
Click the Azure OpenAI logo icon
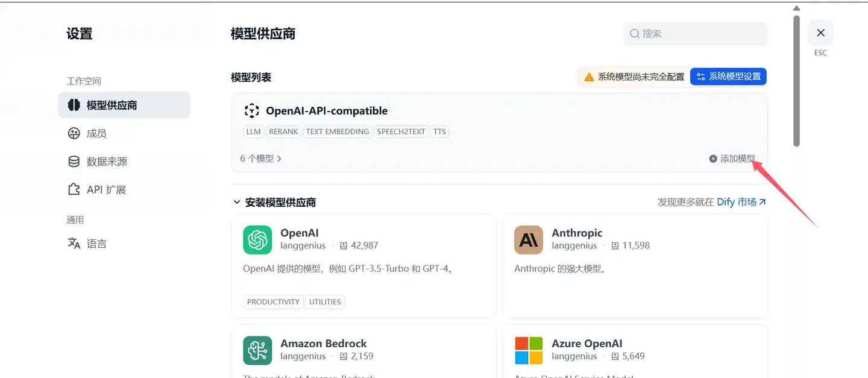(529, 351)
